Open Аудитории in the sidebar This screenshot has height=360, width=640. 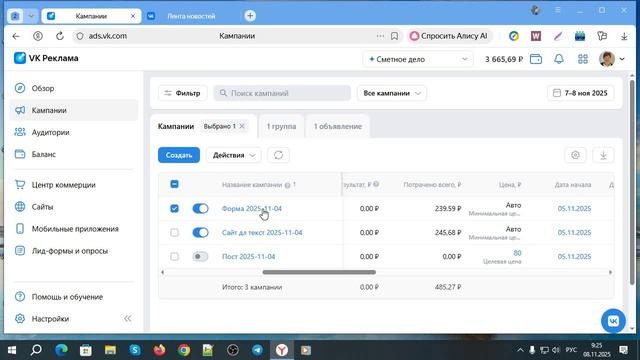pos(73,132)
